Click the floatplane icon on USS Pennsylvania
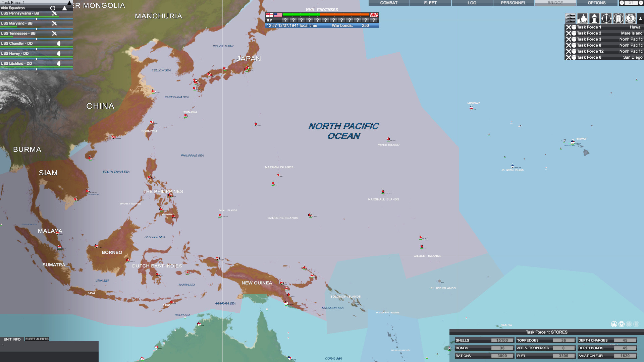This screenshot has height=362, width=644. (x=54, y=14)
